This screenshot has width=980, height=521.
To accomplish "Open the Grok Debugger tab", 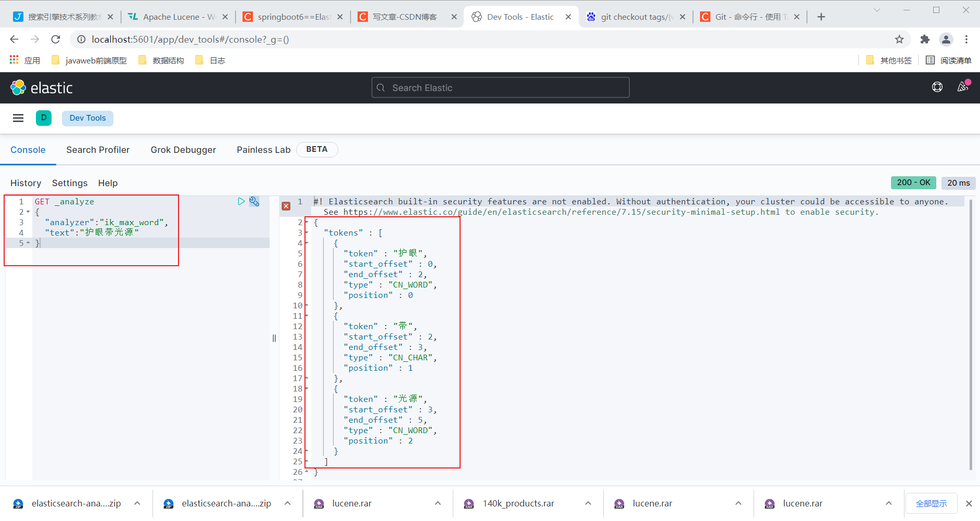I will (x=183, y=150).
